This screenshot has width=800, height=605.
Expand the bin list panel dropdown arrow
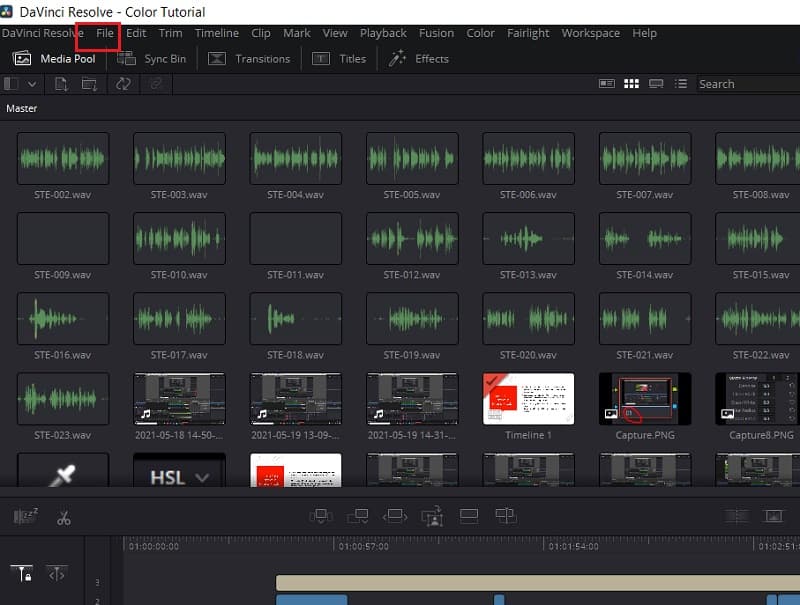click(x=32, y=84)
